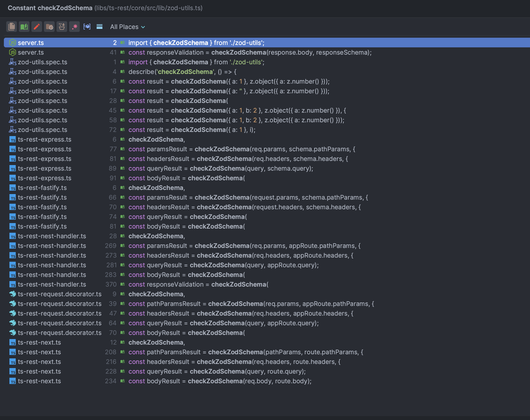530x420 pixels.
Task: Click the folder-with-clock filter icon
Action: 50,27
